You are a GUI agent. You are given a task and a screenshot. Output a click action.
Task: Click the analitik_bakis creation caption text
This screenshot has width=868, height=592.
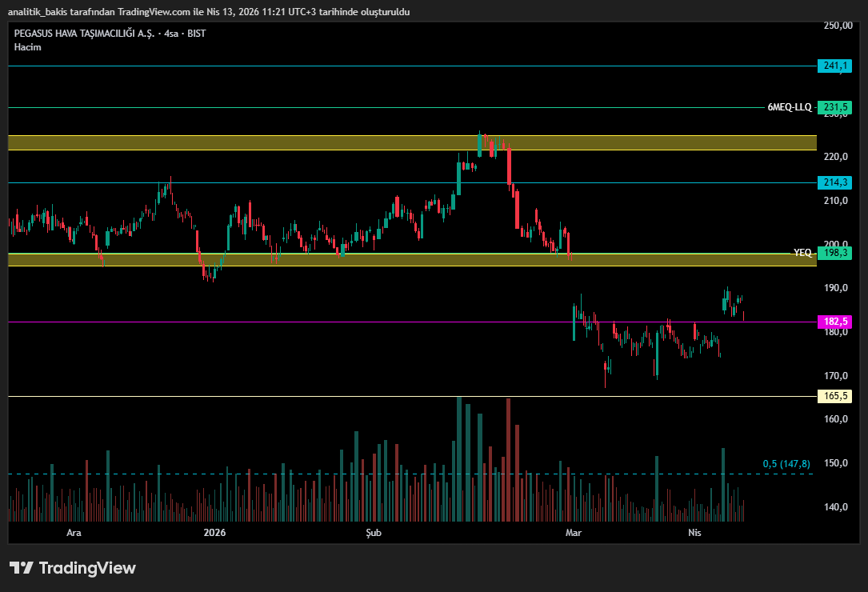[x=210, y=12]
